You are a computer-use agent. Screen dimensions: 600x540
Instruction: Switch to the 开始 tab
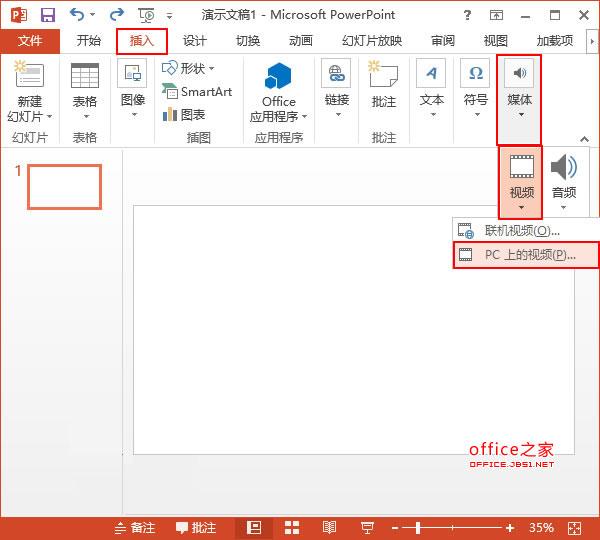click(88, 41)
